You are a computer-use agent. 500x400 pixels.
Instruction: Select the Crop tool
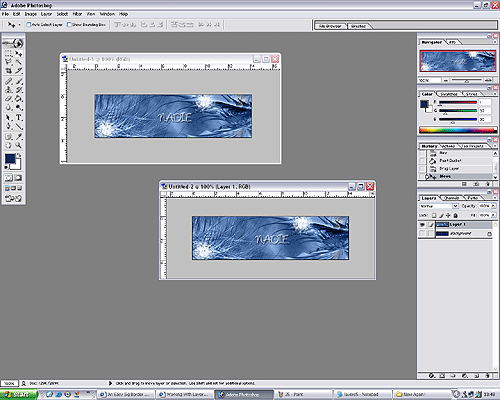(x=9, y=71)
